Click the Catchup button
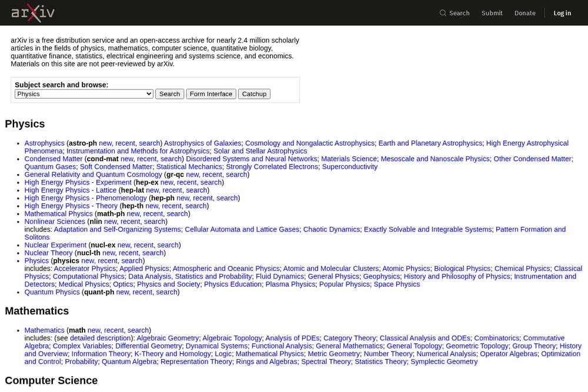 tap(254, 94)
